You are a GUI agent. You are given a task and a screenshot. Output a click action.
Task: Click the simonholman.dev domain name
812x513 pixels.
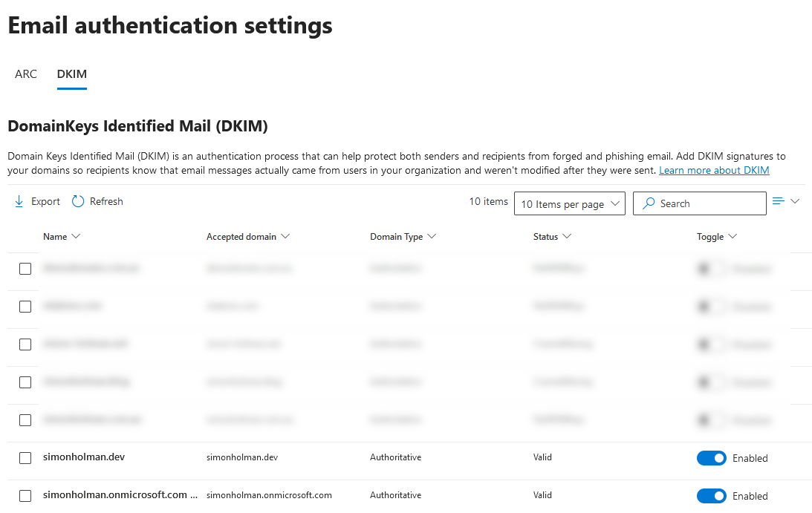pos(84,457)
